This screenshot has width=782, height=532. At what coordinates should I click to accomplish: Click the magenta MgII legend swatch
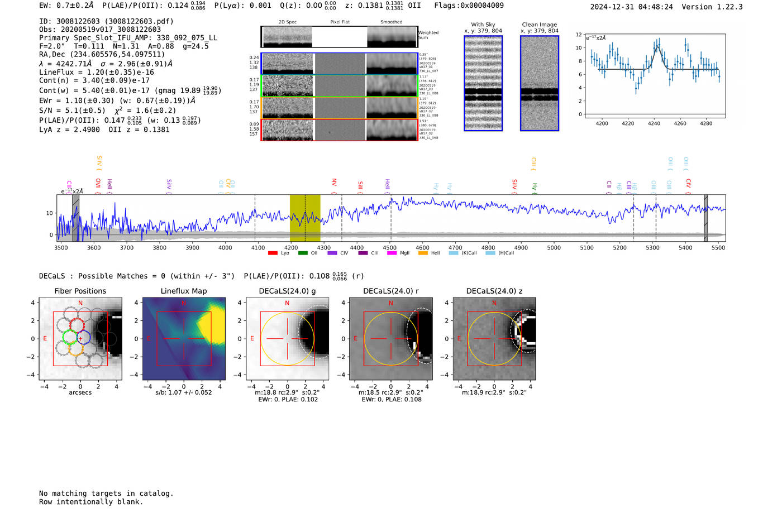coord(392,253)
